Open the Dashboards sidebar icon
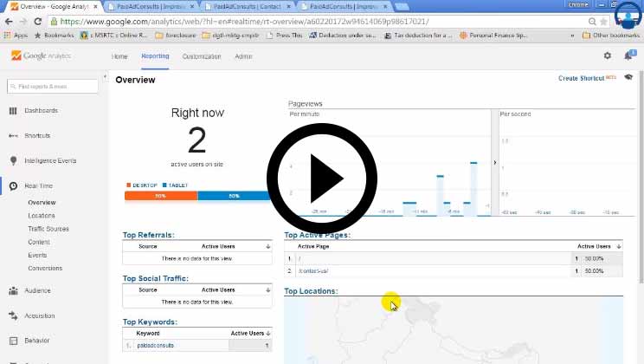 coord(13,111)
